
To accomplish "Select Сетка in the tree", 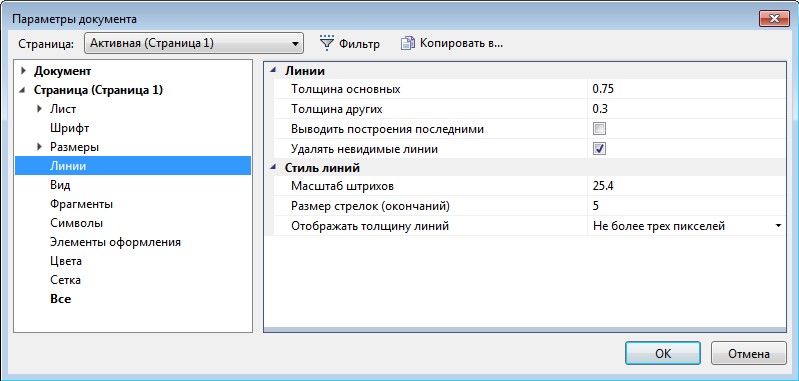I will pyautogui.click(x=65, y=280).
